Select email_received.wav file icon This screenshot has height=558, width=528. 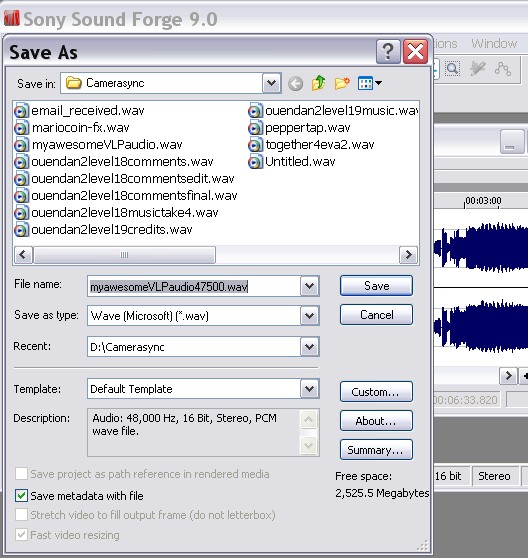(x=21, y=111)
